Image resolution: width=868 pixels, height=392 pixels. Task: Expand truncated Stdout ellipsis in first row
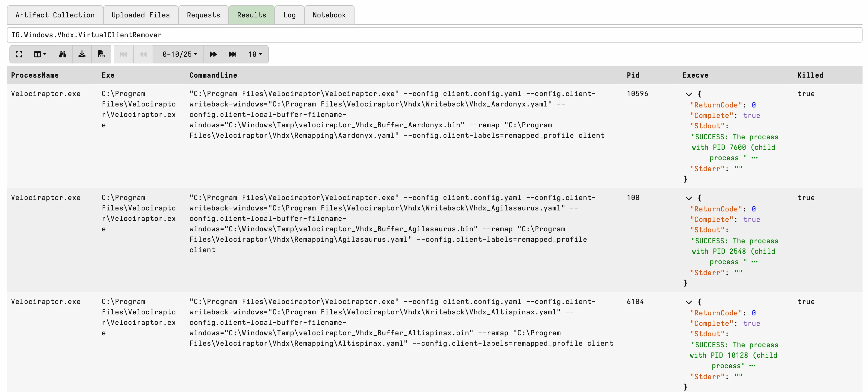click(754, 158)
